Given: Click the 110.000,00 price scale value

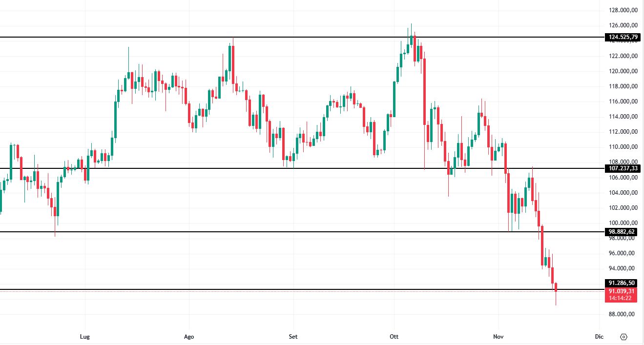Looking at the screenshot, I should click(621, 147).
